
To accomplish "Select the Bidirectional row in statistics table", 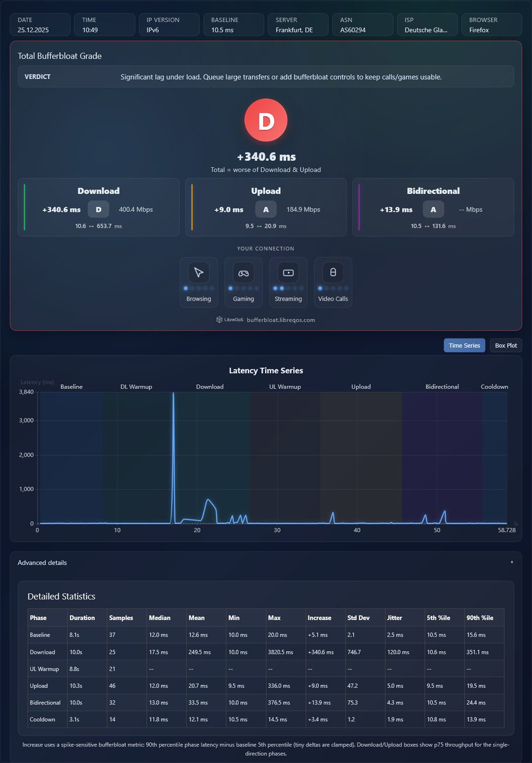I will (x=266, y=703).
